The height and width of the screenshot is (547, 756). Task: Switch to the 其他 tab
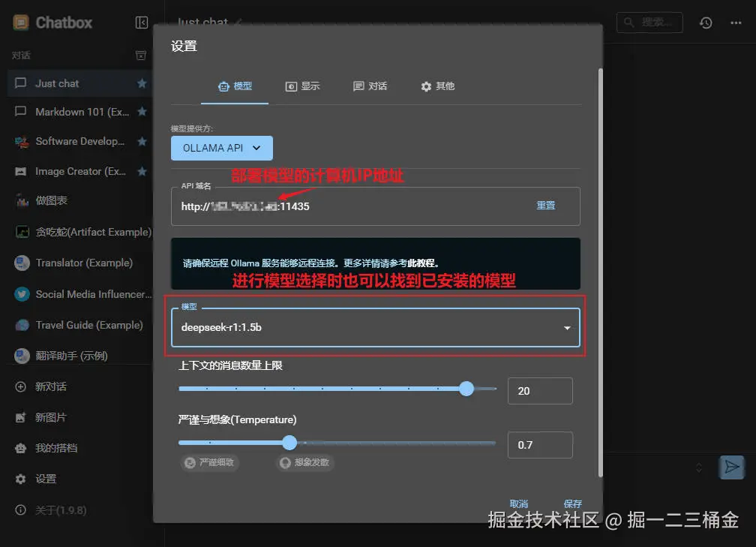[437, 86]
